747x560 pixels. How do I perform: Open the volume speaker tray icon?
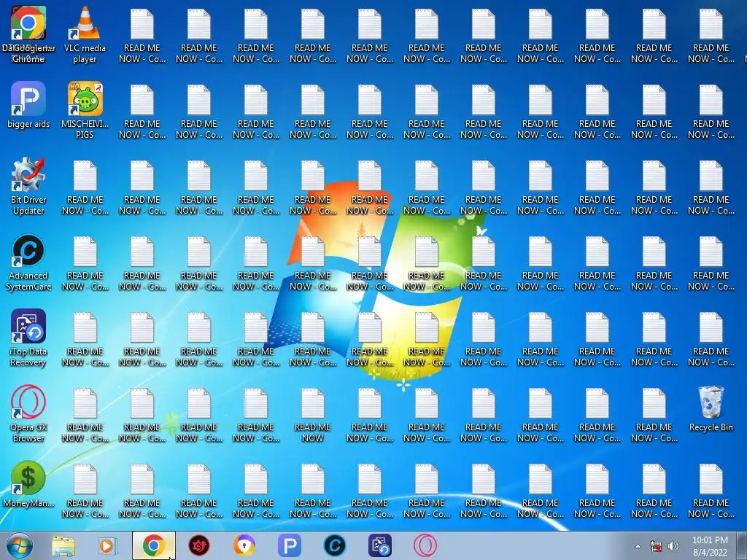[x=673, y=547]
